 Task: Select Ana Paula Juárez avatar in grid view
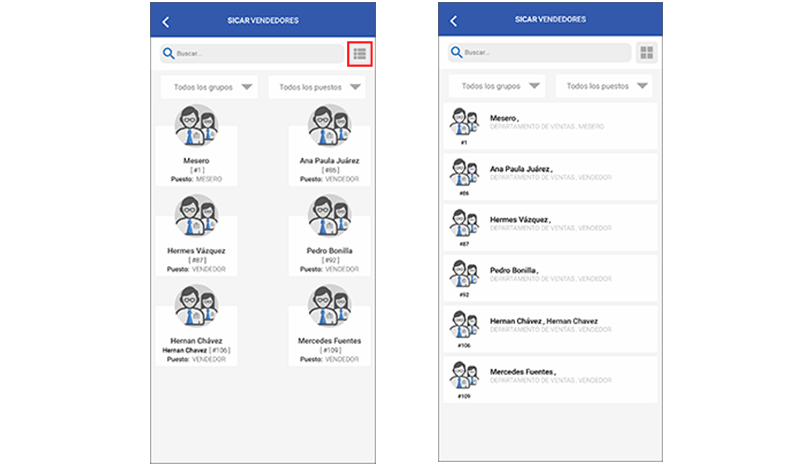329,128
